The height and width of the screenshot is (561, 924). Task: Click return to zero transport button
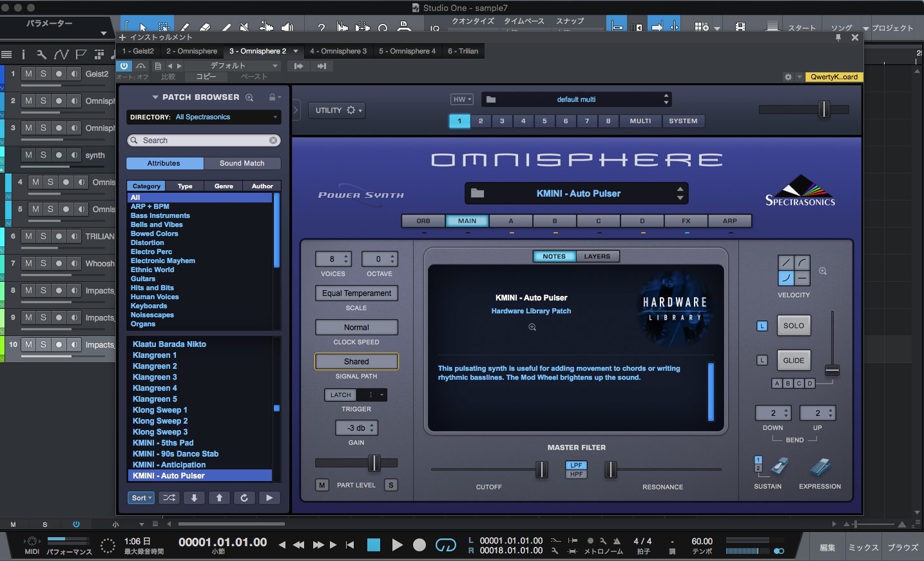pyautogui.click(x=350, y=545)
